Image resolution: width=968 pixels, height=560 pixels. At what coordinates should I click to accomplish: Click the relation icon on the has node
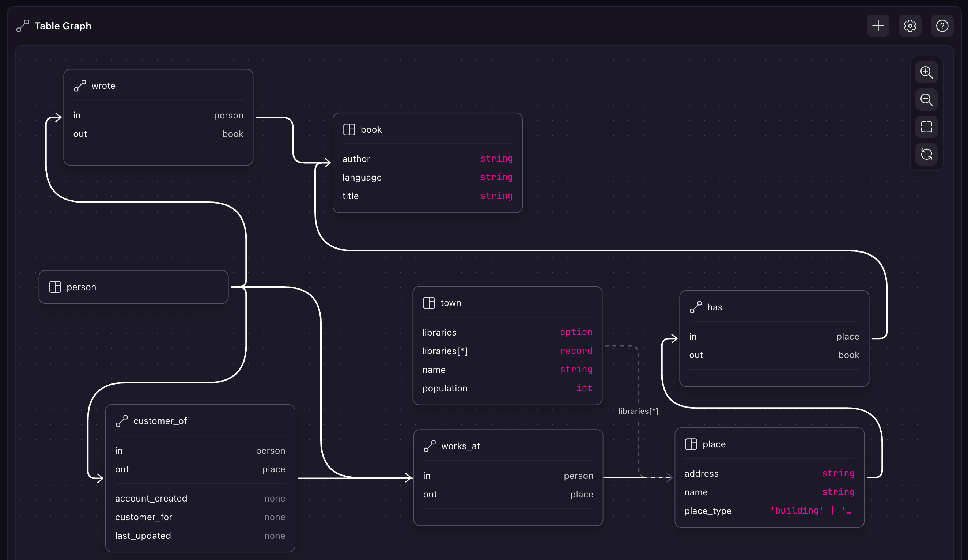[x=695, y=307]
